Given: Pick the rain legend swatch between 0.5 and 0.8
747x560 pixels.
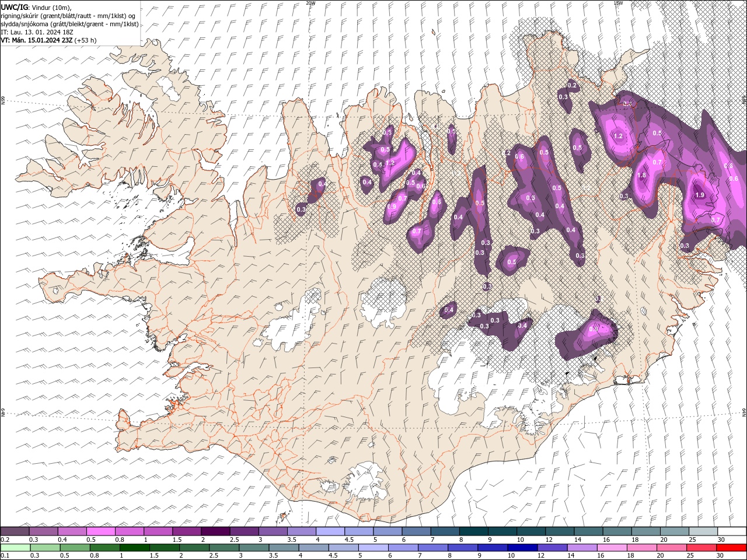Looking at the screenshot, I should [75, 547].
